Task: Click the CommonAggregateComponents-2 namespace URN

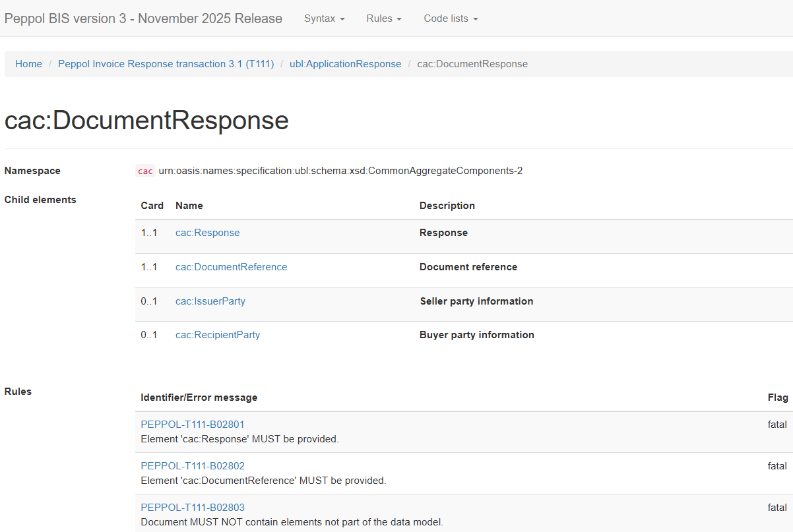Action: pos(340,171)
